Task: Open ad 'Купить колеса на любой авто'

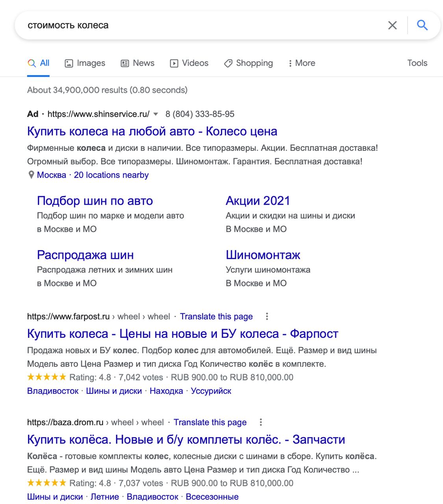Action: pyautogui.click(x=152, y=131)
